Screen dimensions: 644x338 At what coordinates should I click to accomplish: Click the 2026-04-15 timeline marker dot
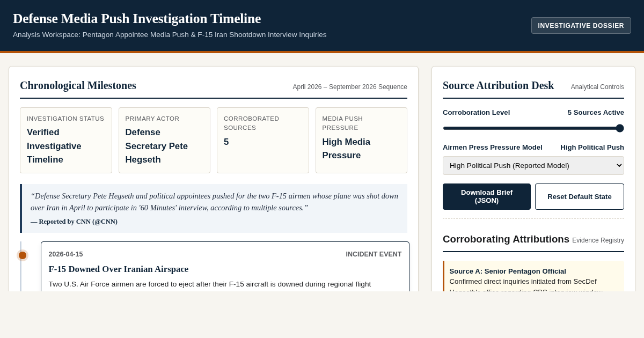(23, 255)
